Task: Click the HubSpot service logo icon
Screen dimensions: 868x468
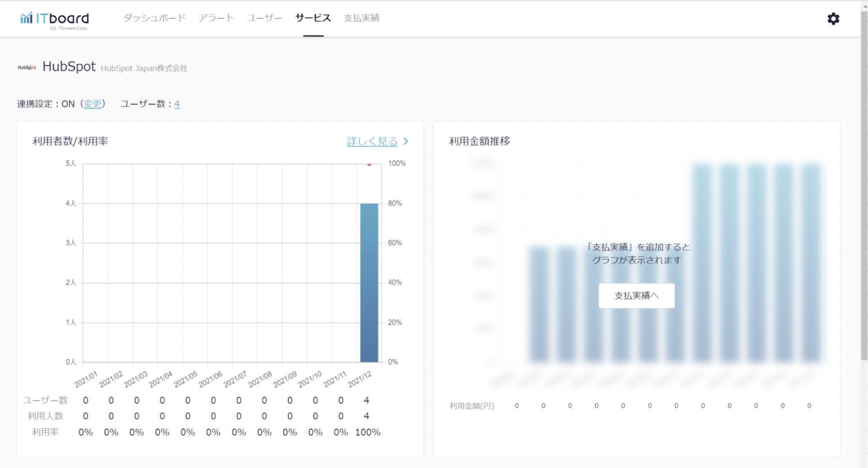Action: (27, 67)
